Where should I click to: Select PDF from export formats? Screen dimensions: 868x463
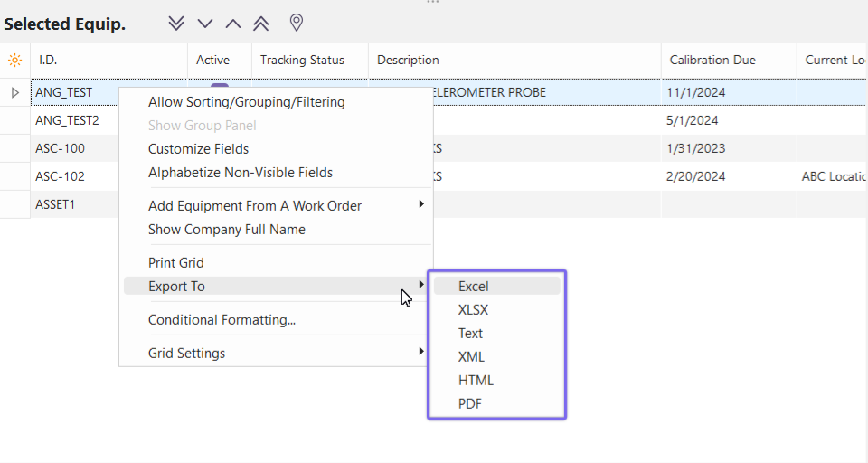[x=470, y=404]
